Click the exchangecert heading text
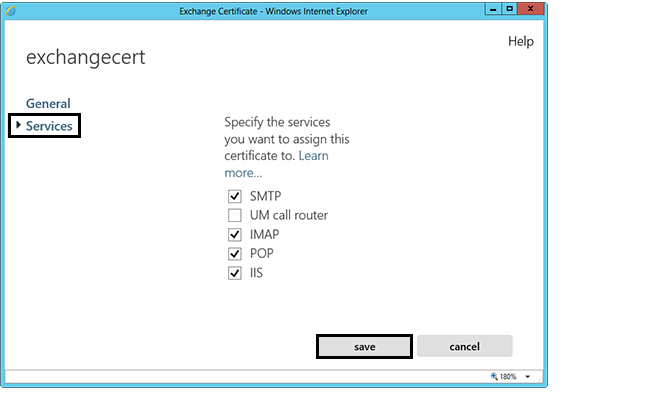This screenshot has height=409, width=646. pyautogui.click(x=86, y=57)
